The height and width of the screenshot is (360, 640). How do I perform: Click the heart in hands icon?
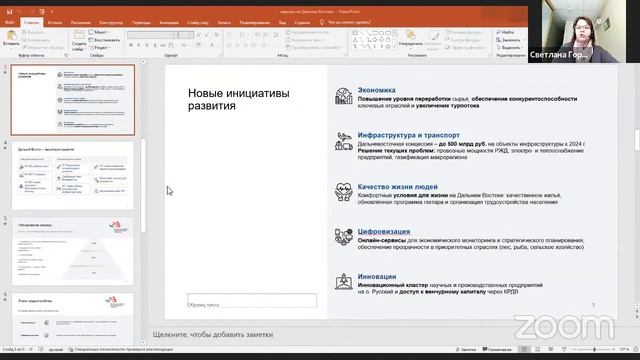344,192
